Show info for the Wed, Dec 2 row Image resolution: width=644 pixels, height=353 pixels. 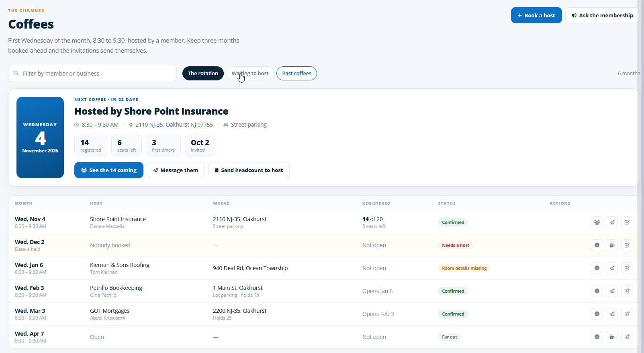(x=597, y=245)
